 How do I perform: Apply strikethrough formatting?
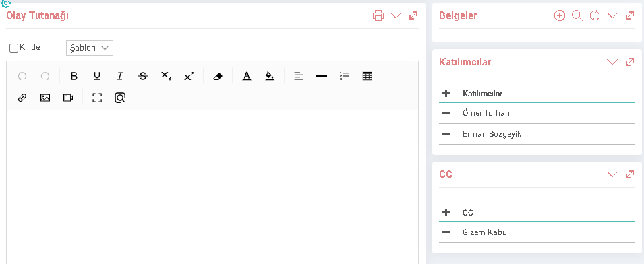click(x=143, y=76)
